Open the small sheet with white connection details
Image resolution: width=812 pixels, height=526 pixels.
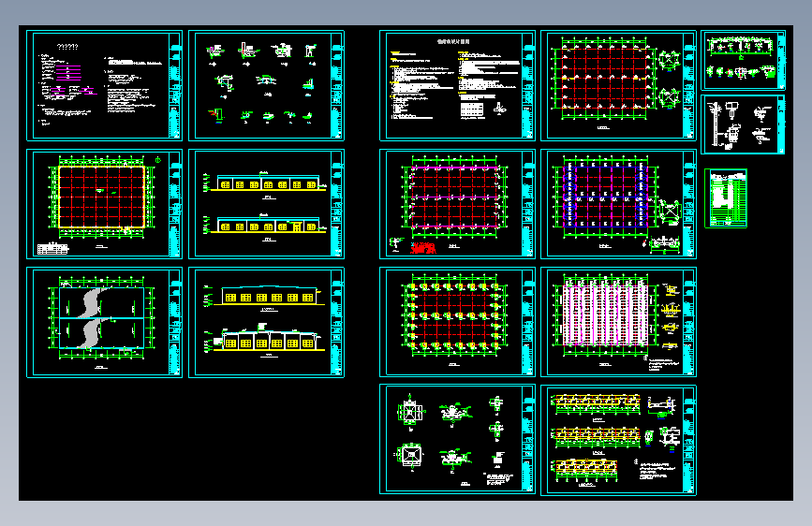(x=743, y=124)
